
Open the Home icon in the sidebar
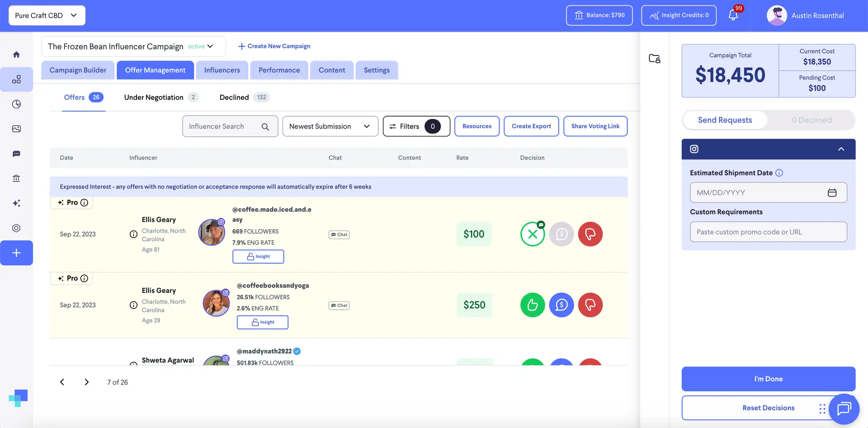pyautogui.click(x=16, y=54)
